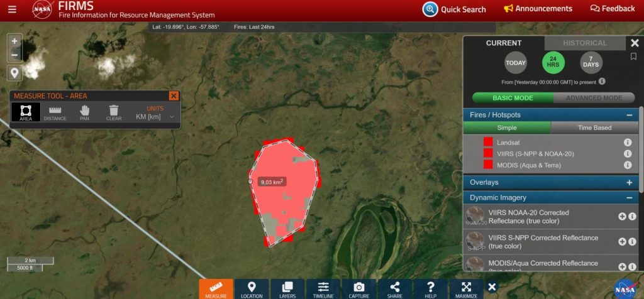Open the Timeline tool in bottom toolbar
The height and width of the screenshot is (299, 644).
pos(323,289)
